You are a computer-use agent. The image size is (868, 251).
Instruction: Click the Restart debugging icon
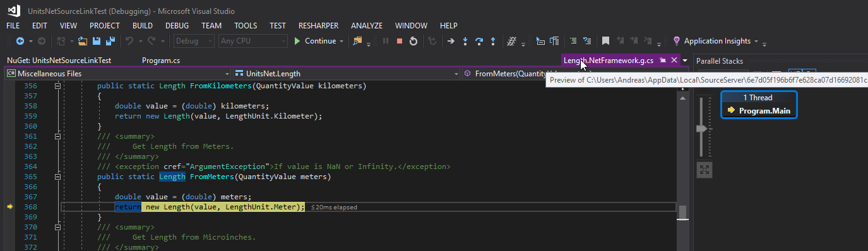(x=413, y=41)
